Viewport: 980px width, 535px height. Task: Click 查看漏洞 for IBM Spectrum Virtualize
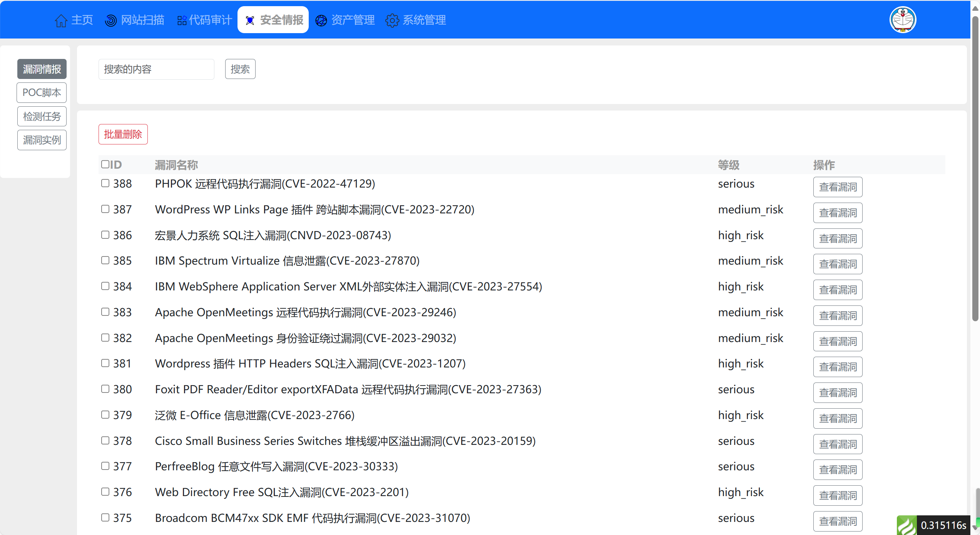[838, 264]
